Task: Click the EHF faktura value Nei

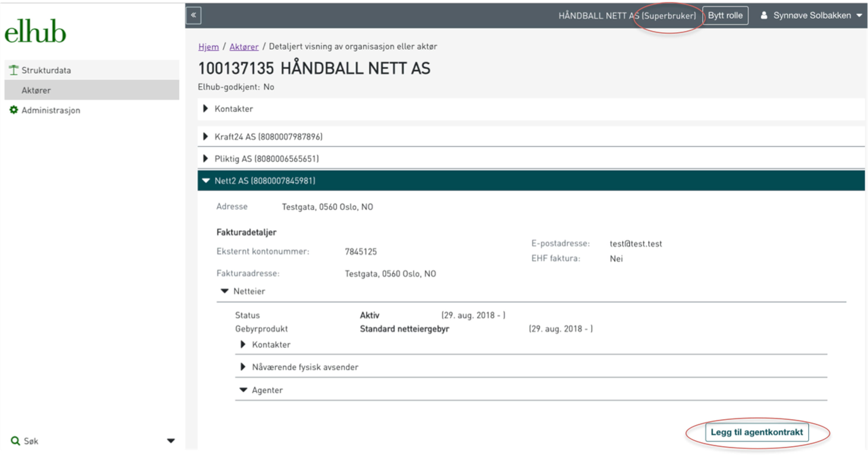Action: tap(616, 259)
